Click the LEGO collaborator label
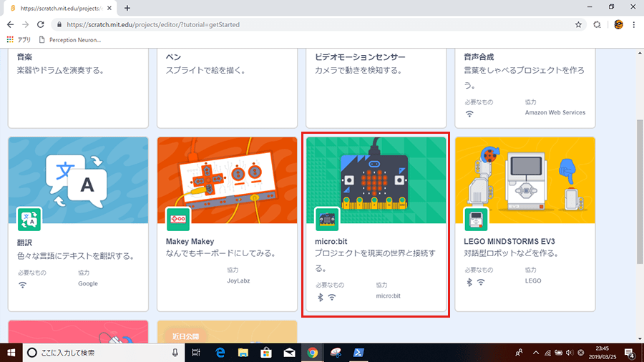This screenshot has width=644, height=362. [533, 280]
